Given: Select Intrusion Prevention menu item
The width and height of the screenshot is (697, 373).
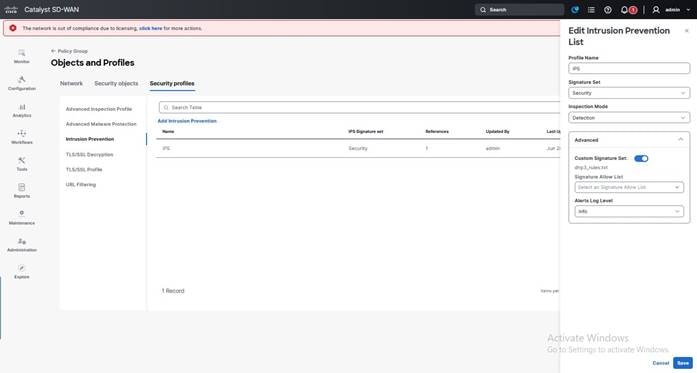Looking at the screenshot, I should point(90,139).
